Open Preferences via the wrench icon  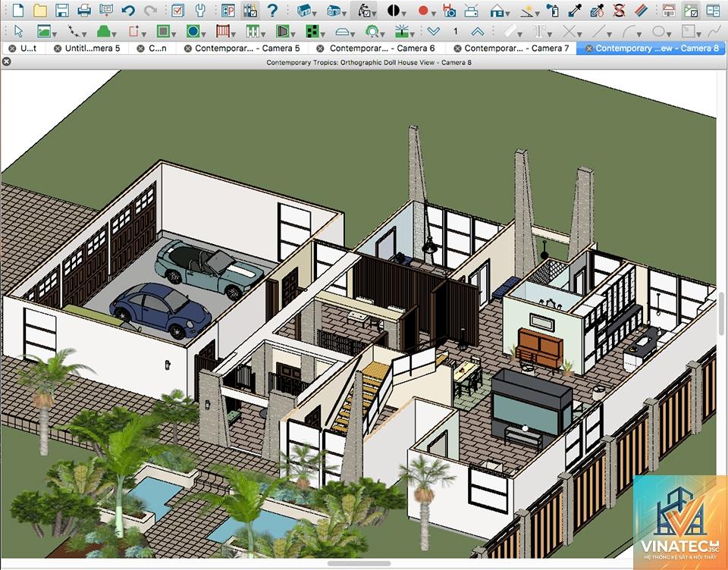[200, 10]
